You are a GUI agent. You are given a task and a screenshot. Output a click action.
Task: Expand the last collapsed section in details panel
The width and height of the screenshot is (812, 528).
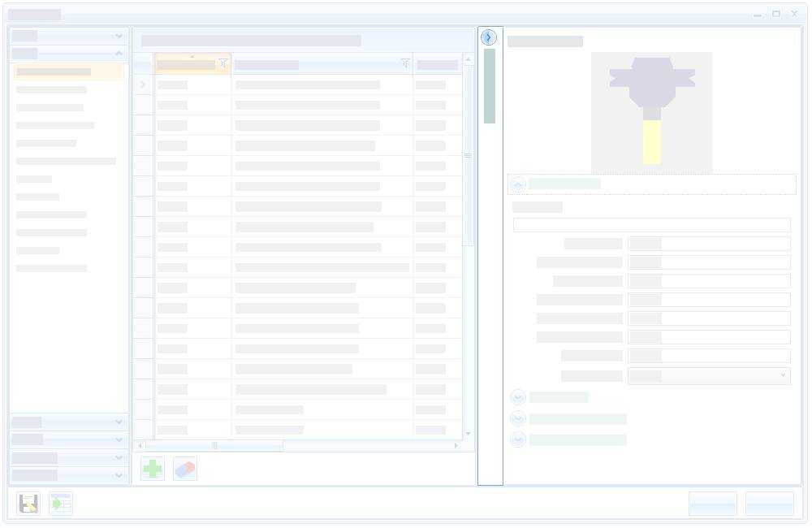click(518, 439)
